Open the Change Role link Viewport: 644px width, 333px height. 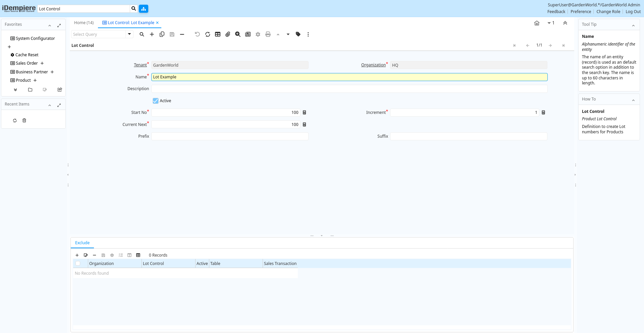[x=608, y=12]
